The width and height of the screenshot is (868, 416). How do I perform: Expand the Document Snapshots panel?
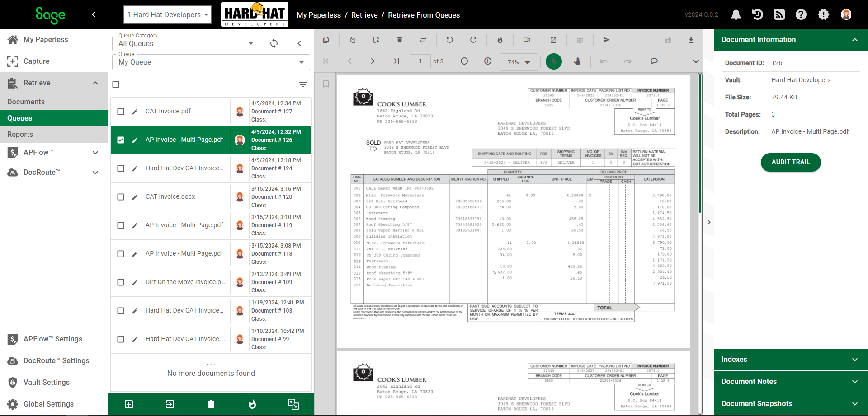point(791,404)
